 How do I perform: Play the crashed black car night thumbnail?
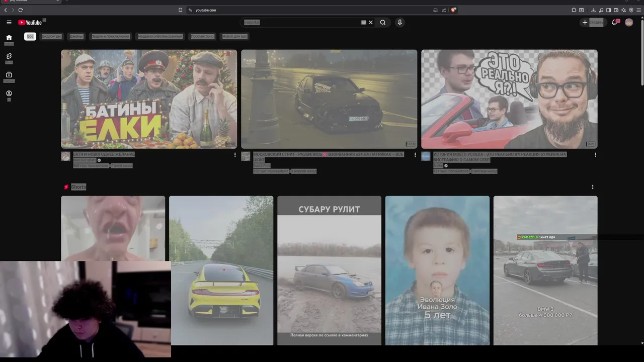pos(329,99)
